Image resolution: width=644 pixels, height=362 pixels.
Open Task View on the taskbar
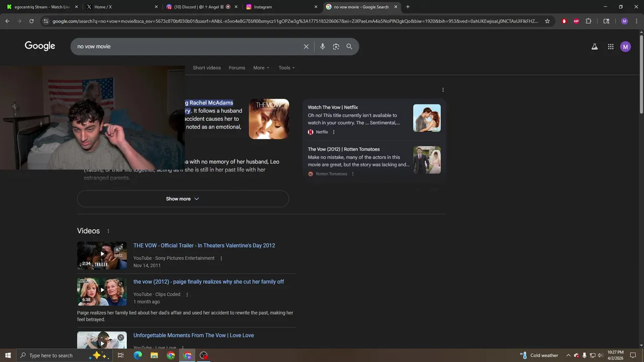pyautogui.click(x=121, y=355)
